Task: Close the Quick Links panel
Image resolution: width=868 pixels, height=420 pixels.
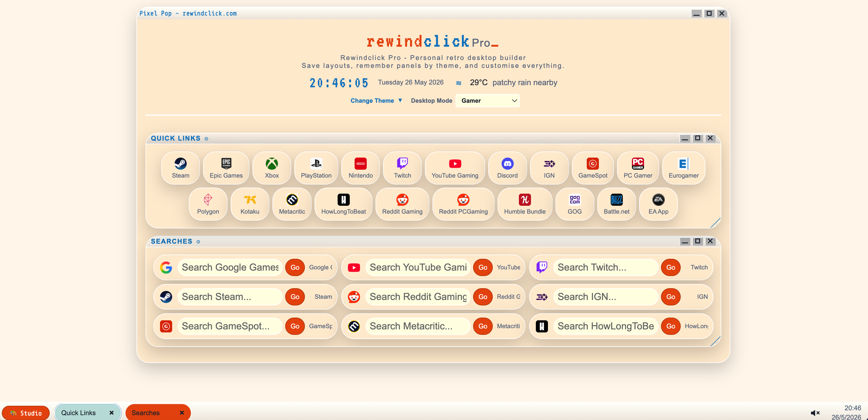Action: point(710,138)
